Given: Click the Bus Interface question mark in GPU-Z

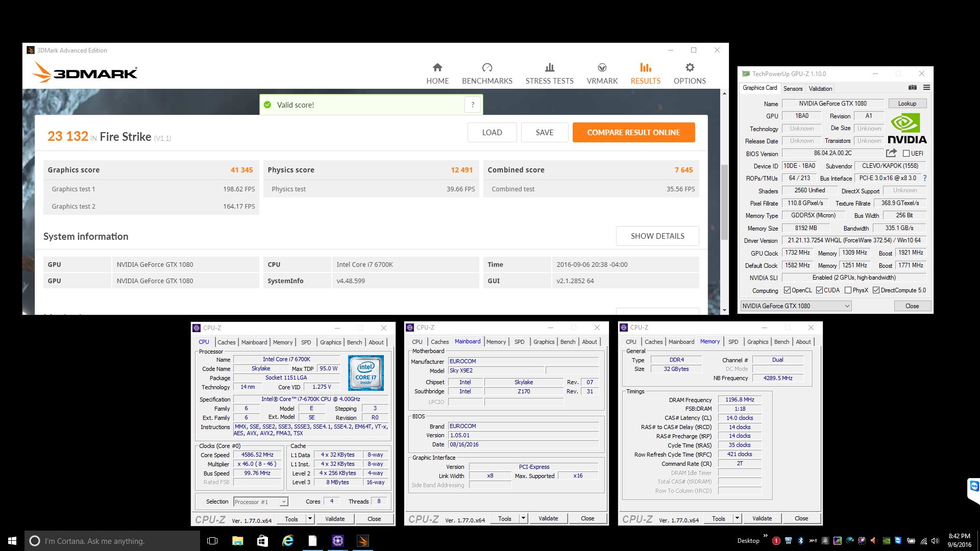Looking at the screenshot, I should click(924, 178).
